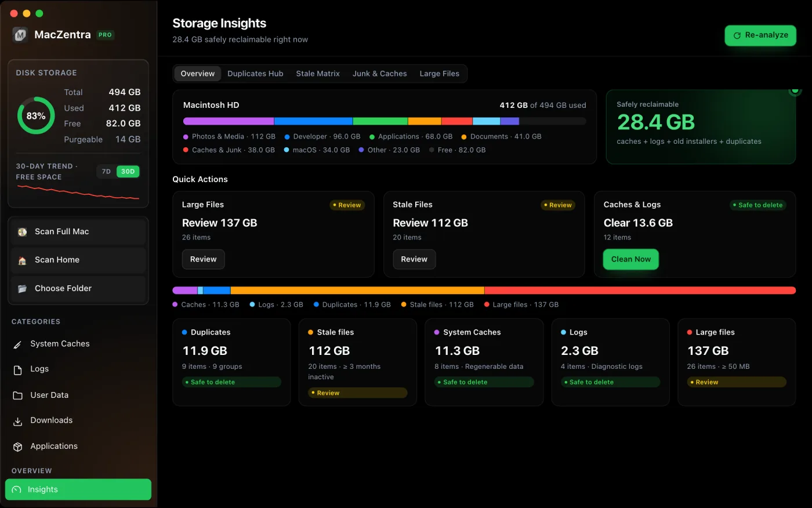The height and width of the screenshot is (508, 812).
Task: Switch free space trend to 30D
Action: pos(128,172)
